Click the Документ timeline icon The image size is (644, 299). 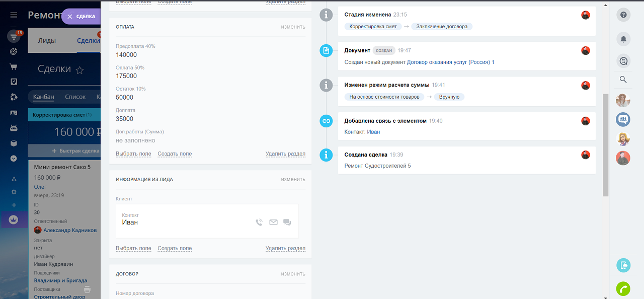326,50
